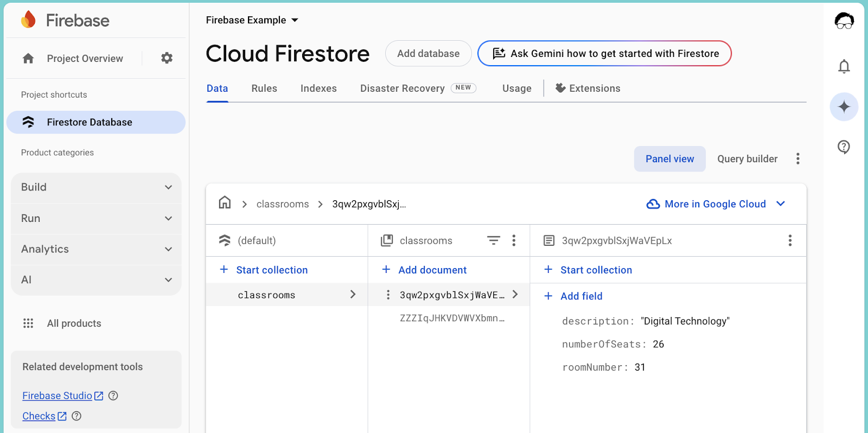The image size is (868, 433).
Task: Click Firebase Studio help icon
Action: point(113,396)
